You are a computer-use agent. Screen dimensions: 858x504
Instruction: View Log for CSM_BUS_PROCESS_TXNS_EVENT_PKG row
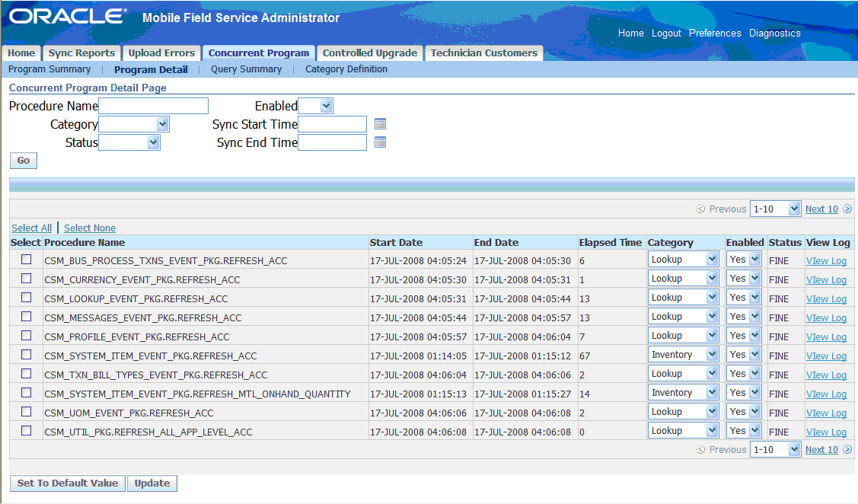(826, 261)
